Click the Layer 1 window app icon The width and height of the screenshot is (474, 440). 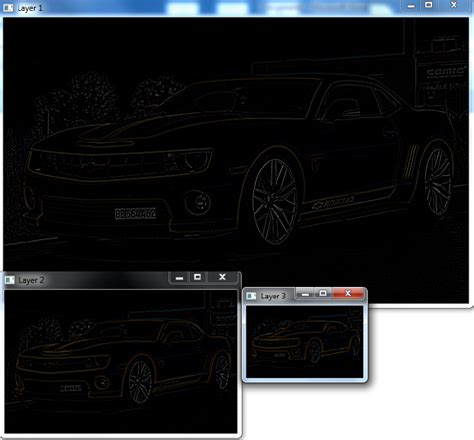click(8, 8)
